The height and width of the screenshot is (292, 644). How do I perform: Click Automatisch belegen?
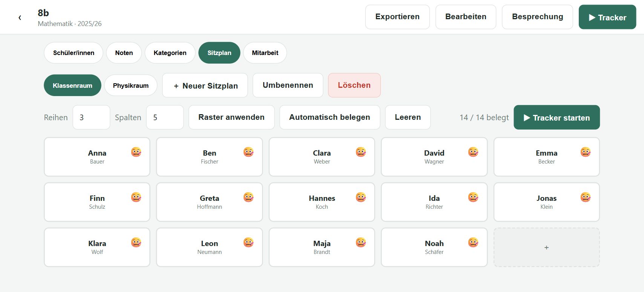pyautogui.click(x=330, y=117)
